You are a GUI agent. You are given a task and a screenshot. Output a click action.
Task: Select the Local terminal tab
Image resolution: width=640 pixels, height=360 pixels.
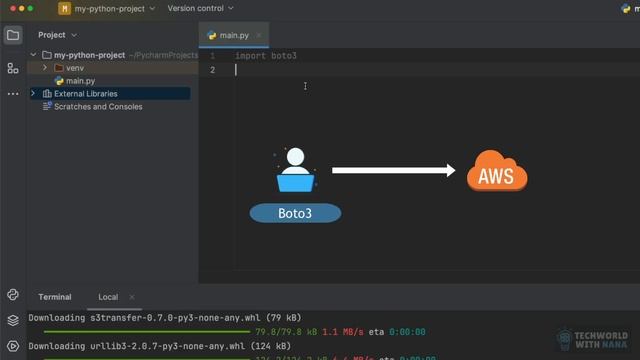click(108, 297)
